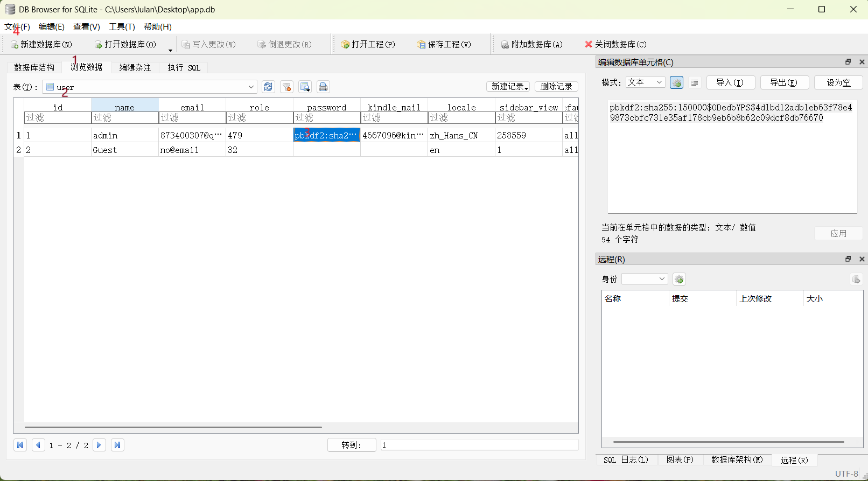
Task: Click Revert Changes (倒退更改) in the toolbar
Action: (285, 44)
